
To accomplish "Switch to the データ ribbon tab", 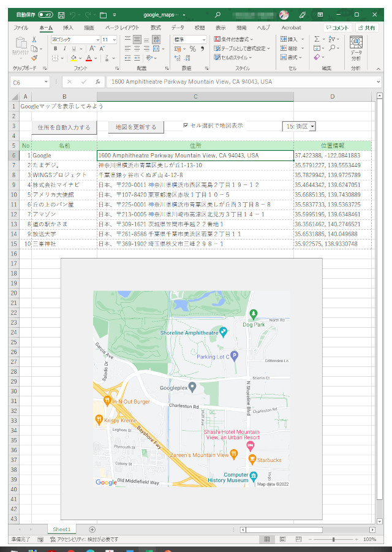I will coord(178,28).
